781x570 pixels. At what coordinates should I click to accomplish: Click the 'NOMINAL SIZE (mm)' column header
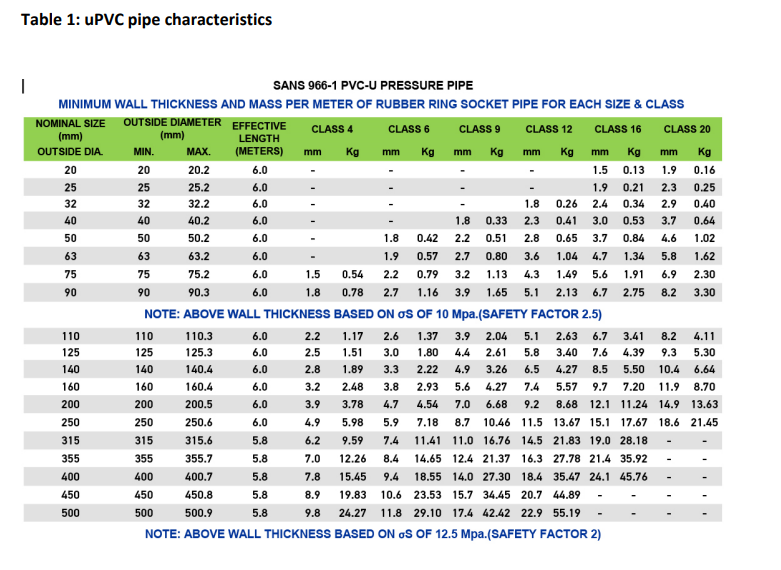[70, 130]
